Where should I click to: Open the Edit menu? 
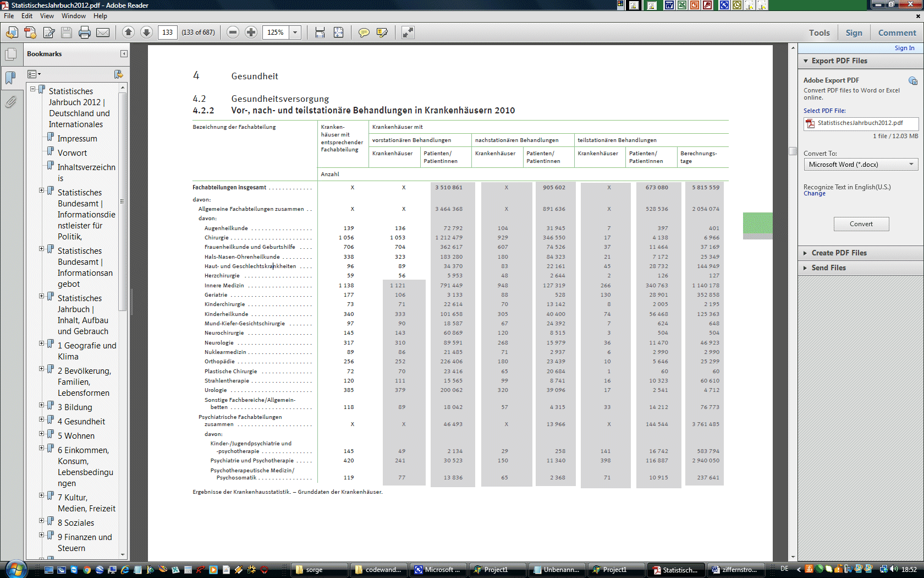point(27,16)
